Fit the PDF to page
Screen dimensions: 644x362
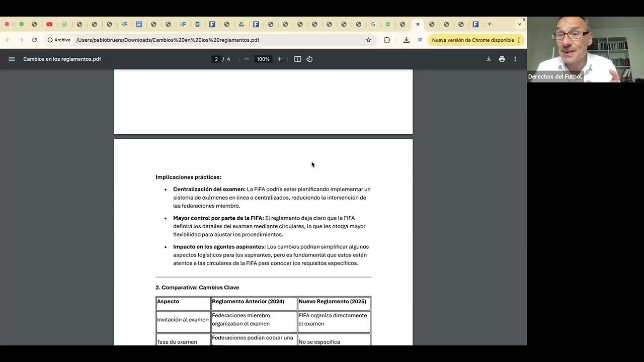(x=297, y=59)
